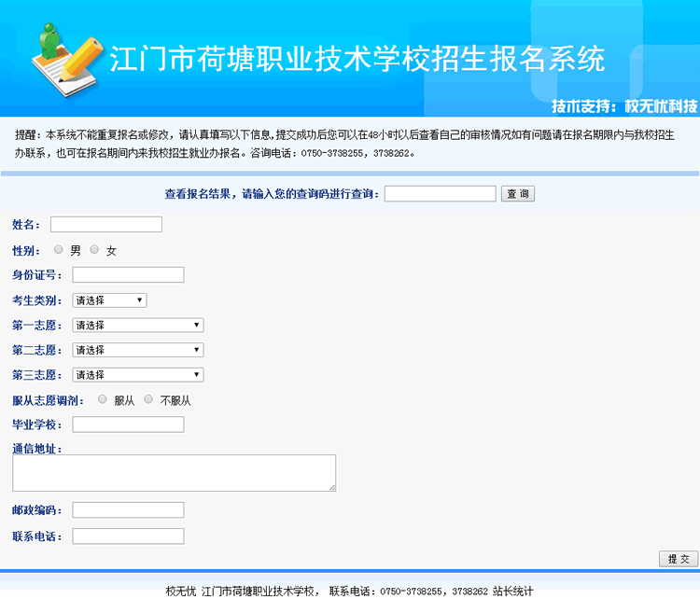
Task: Open the 考生类别 dropdown
Action: click(109, 300)
